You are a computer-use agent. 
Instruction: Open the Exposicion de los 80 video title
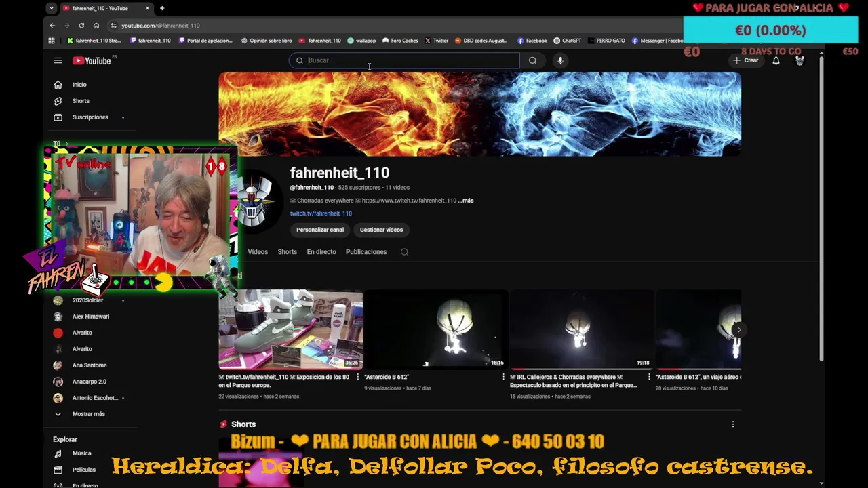pos(284,381)
